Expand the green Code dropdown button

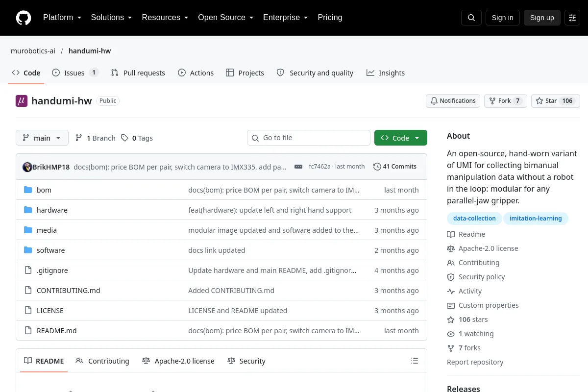(x=401, y=138)
